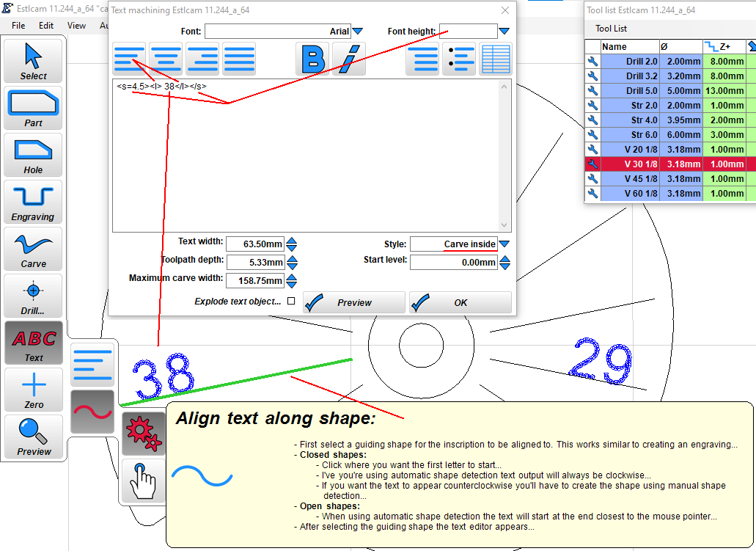Click inside the text content editor
Image resolution: width=756 pixels, height=551 pixels.
click(307, 156)
